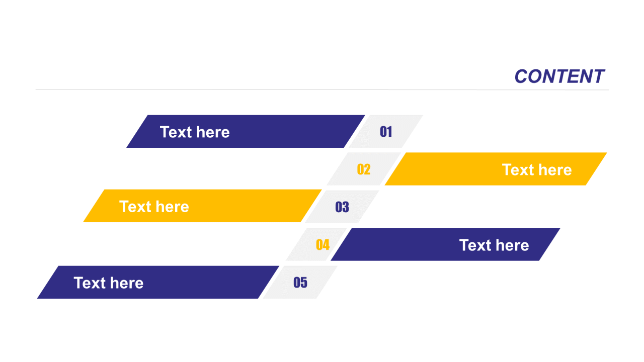The height and width of the screenshot is (362, 644).
Task: Select the gray parallelogram behind 02
Action: click(x=364, y=169)
